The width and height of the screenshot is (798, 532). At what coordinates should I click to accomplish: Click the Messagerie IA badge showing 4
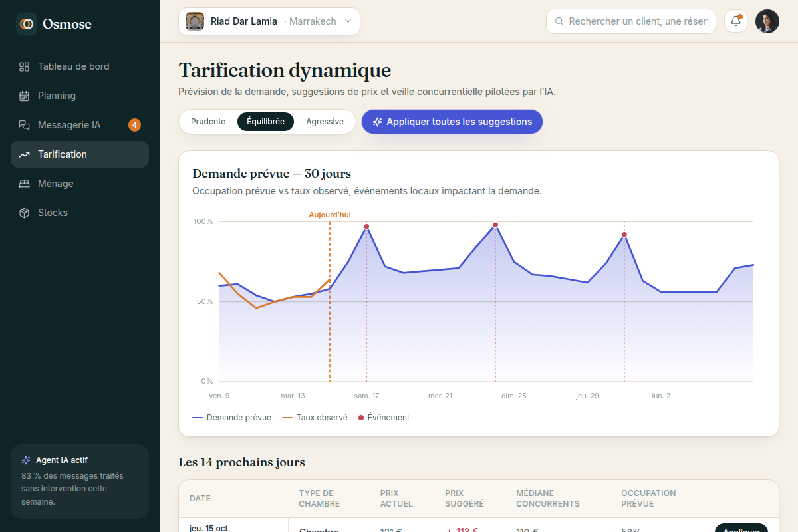pyautogui.click(x=134, y=125)
